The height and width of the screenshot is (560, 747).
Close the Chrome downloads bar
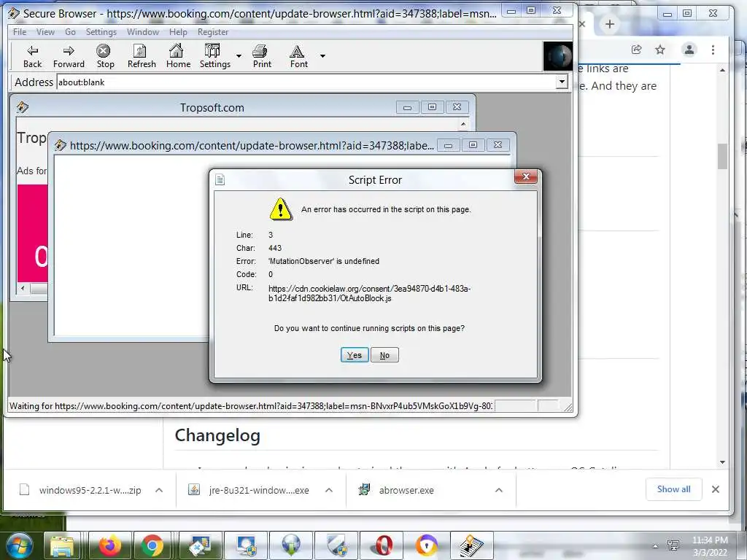715,489
